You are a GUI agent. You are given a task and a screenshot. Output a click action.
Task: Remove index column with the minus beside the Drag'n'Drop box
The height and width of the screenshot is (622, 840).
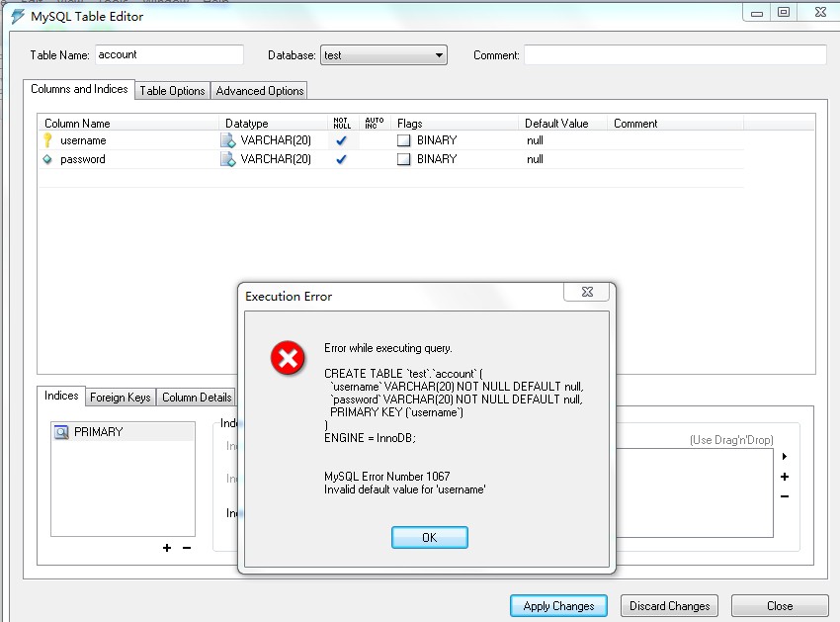coord(785,496)
